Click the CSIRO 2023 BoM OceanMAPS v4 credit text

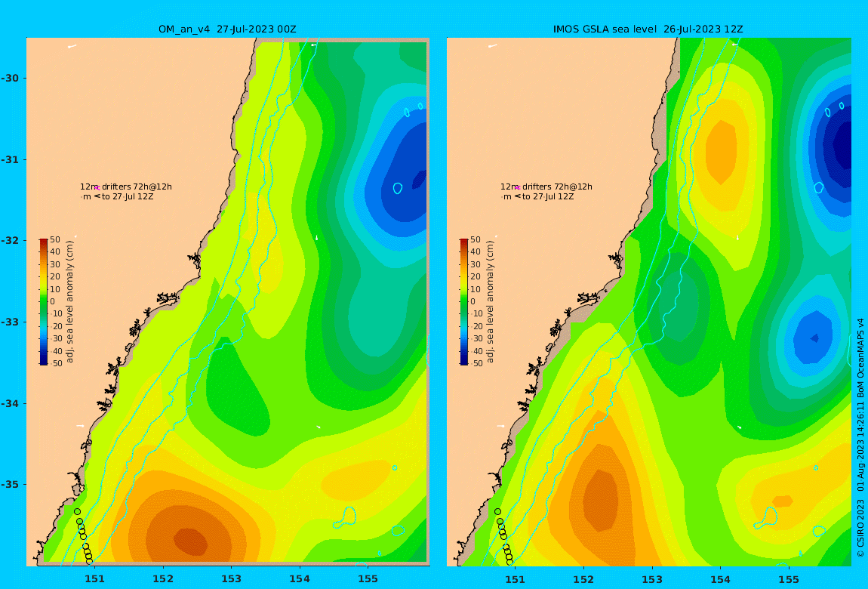[x=860, y=437]
